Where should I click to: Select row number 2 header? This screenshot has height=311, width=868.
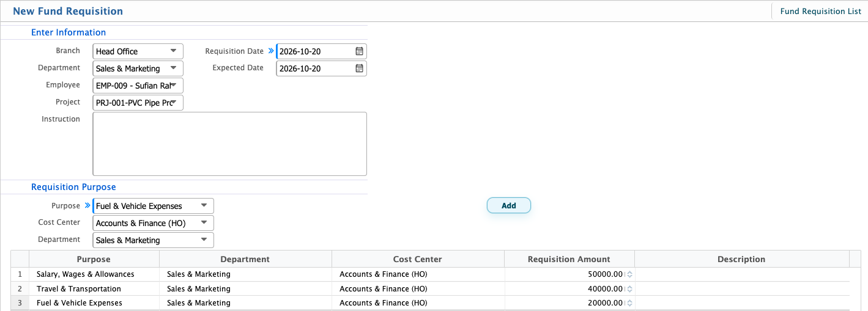[20, 288]
